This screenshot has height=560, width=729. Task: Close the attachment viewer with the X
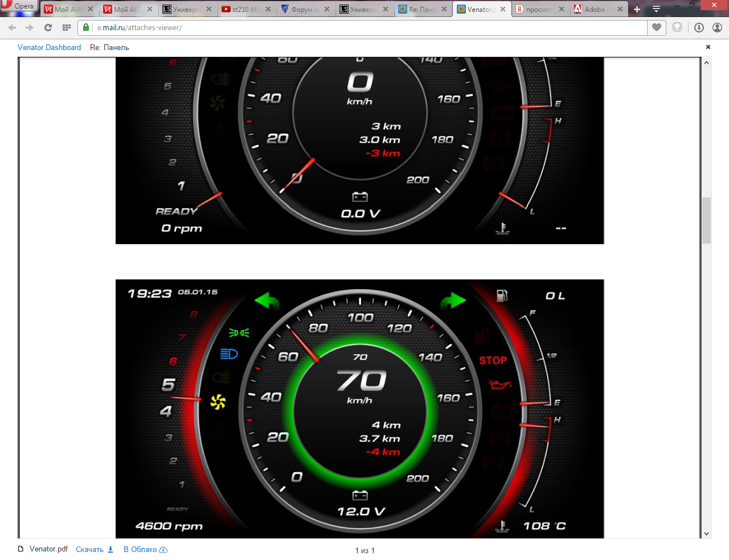[708, 47]
